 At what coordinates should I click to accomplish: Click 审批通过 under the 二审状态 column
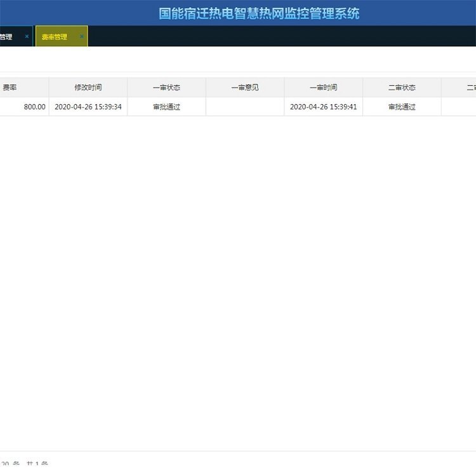402,107
